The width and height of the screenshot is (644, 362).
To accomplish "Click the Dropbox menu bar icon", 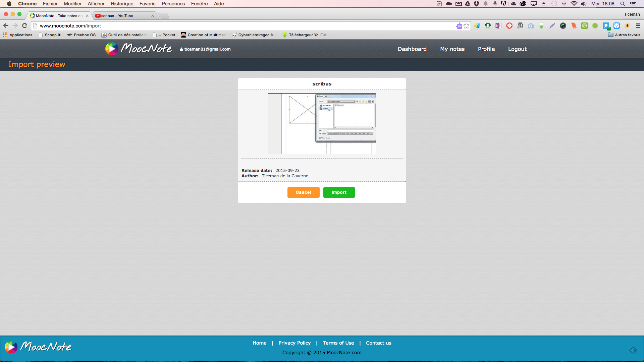I will [476, 4].
